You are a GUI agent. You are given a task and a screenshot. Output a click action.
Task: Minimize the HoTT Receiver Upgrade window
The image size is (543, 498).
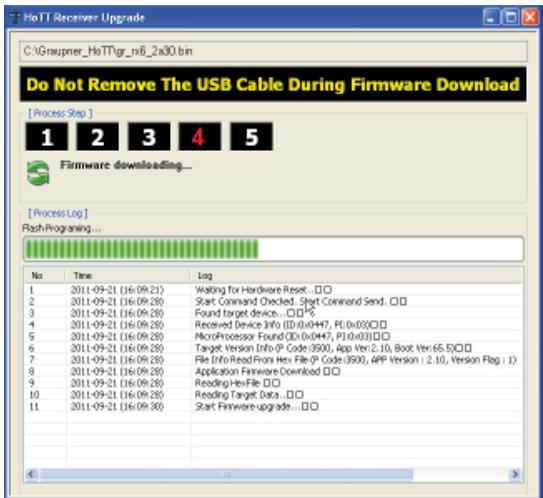click(491, 17)
